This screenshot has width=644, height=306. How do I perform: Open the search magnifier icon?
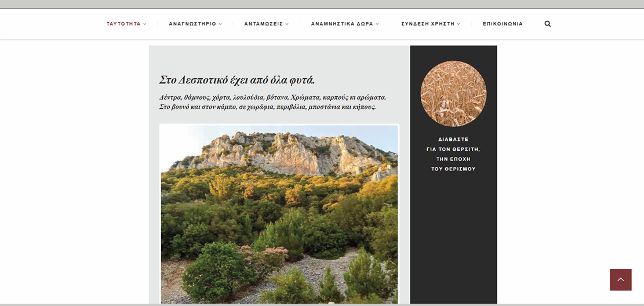[x=547, y=24]
